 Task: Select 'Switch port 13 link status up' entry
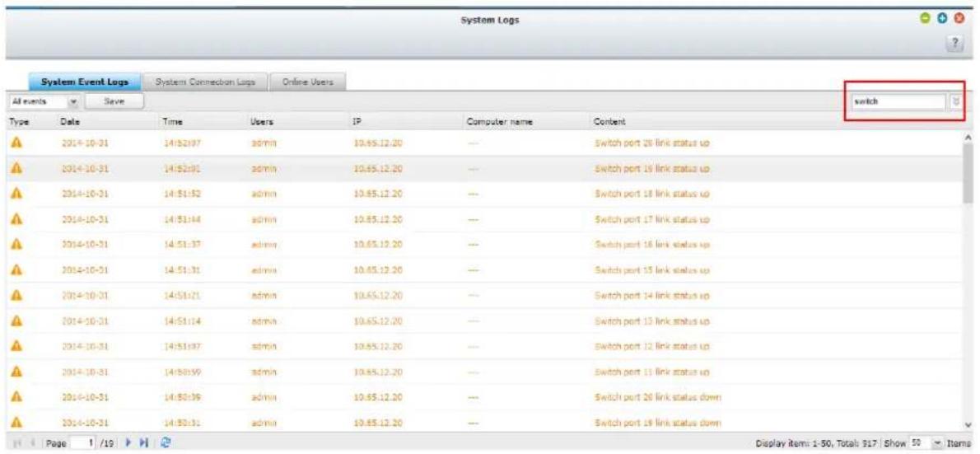pyautogui.click(x=652, y=321)
